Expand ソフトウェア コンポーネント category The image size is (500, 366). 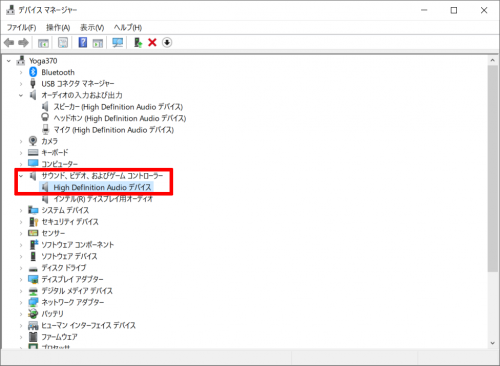(x=21, y=245)
